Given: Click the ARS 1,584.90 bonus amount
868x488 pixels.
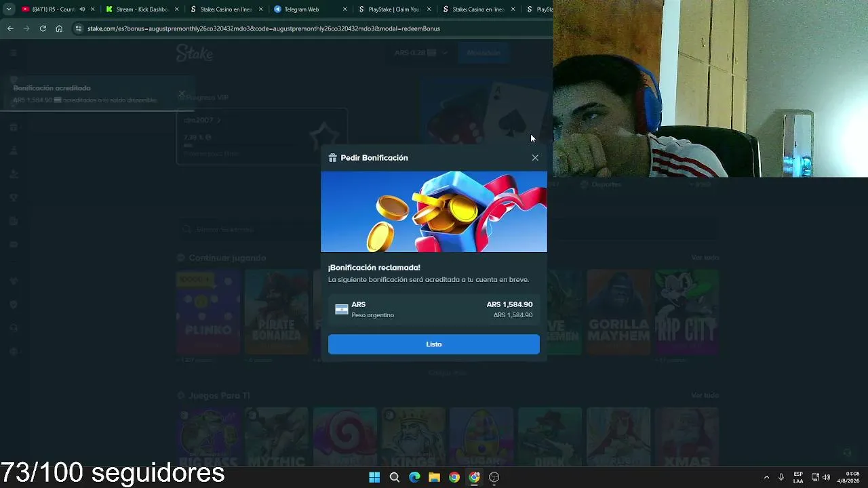Looking at the screenshot, I should point(509,304).
